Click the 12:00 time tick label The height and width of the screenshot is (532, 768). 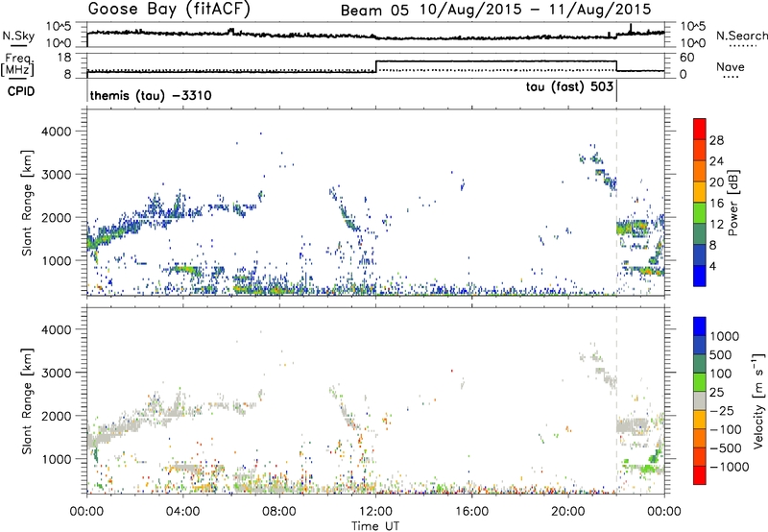coord(375,512)
